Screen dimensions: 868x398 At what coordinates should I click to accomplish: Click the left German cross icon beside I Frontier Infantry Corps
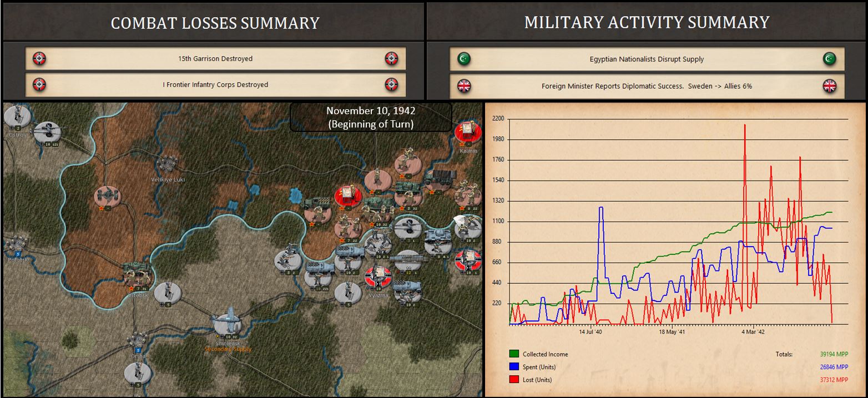click(x=39, y=85)
